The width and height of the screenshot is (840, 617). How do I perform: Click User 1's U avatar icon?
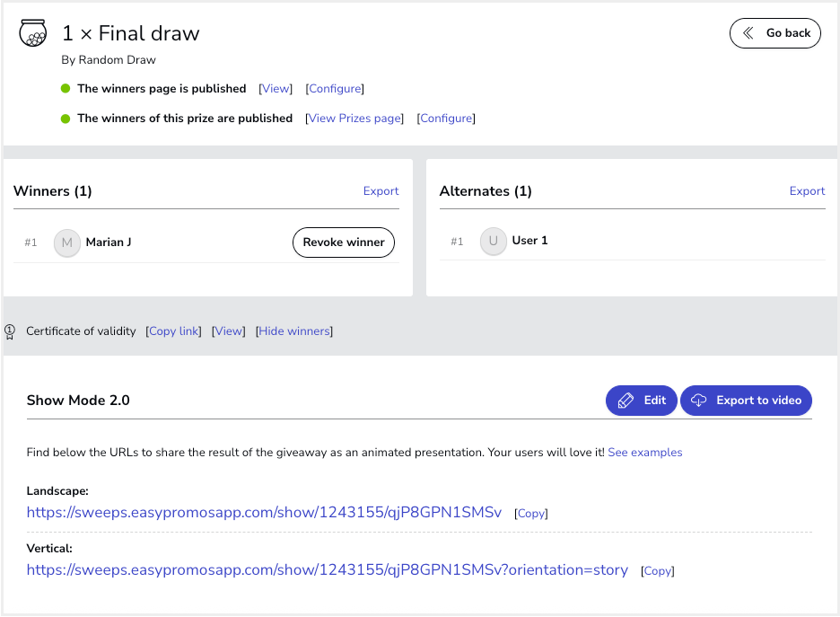[x=493, y=241]
